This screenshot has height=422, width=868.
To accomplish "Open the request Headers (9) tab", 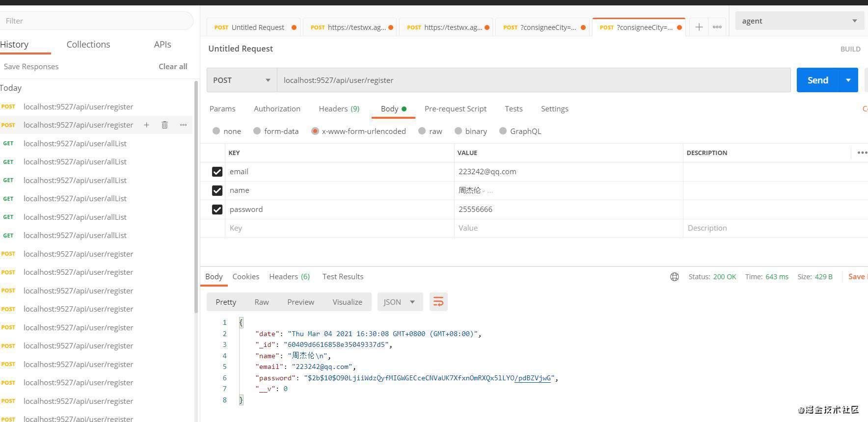I will tap(339, 109).
